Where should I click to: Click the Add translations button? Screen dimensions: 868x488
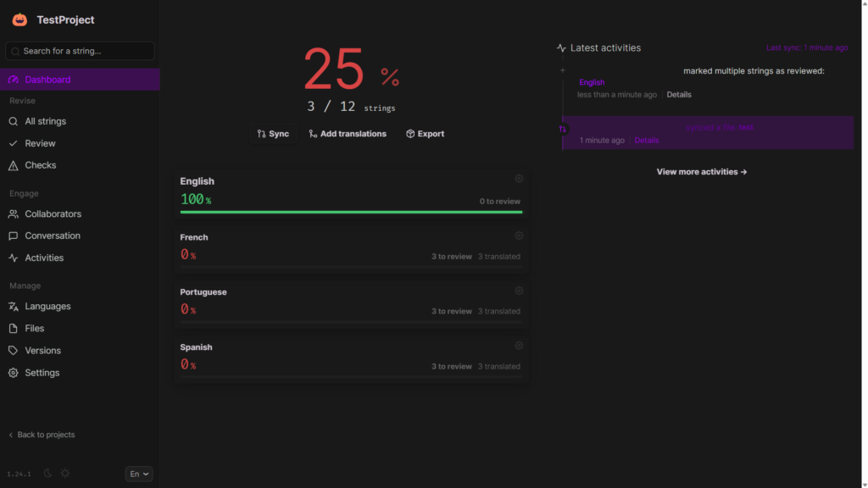[x=348, y=134]
